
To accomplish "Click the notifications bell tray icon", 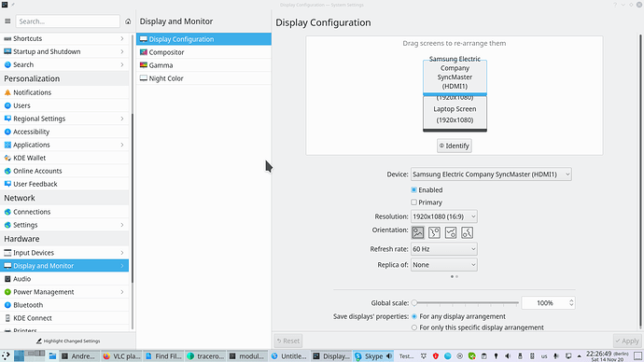I will pyautogui.click(x=424, y=356).
